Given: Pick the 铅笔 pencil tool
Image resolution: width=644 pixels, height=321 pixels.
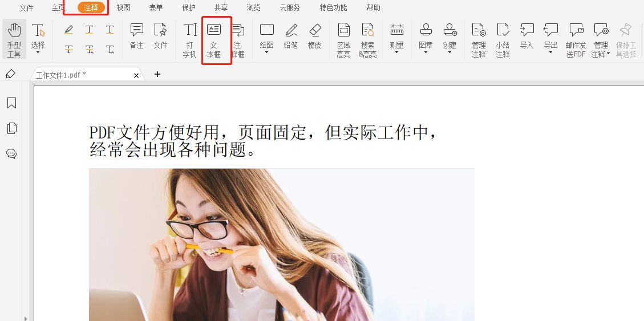Looking at the screenshot, I should coord(291,36).
